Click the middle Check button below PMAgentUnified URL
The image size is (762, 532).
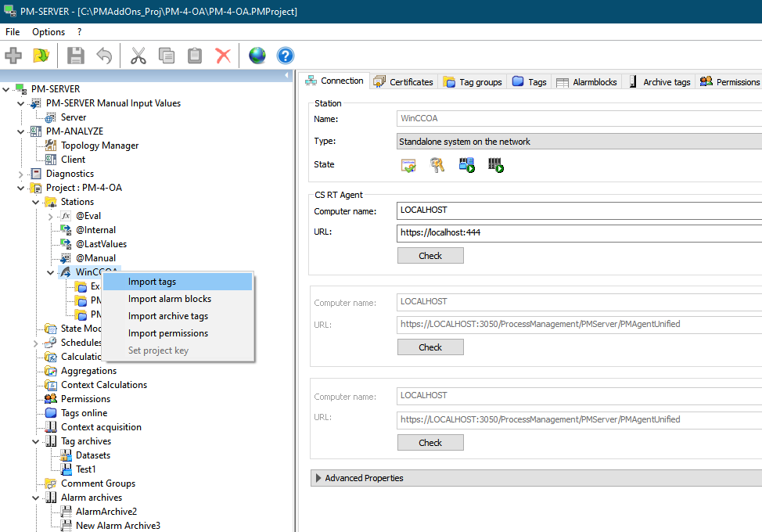(430, 347)
